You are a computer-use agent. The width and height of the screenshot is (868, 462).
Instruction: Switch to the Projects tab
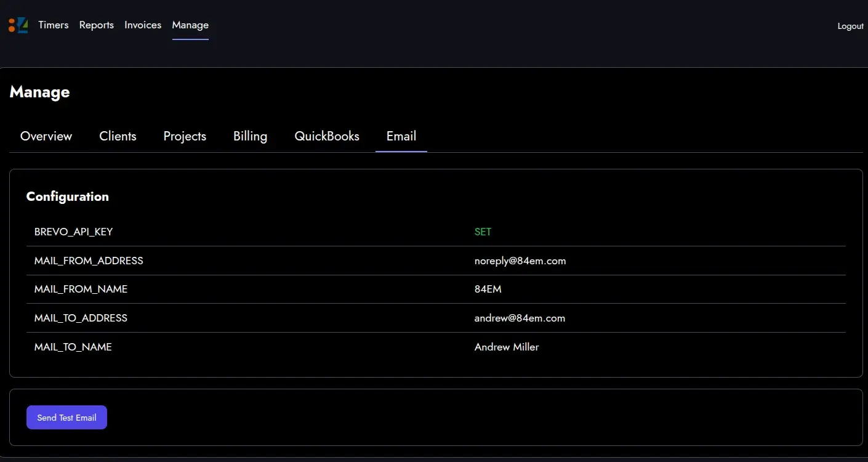click(x=185, y=136)
